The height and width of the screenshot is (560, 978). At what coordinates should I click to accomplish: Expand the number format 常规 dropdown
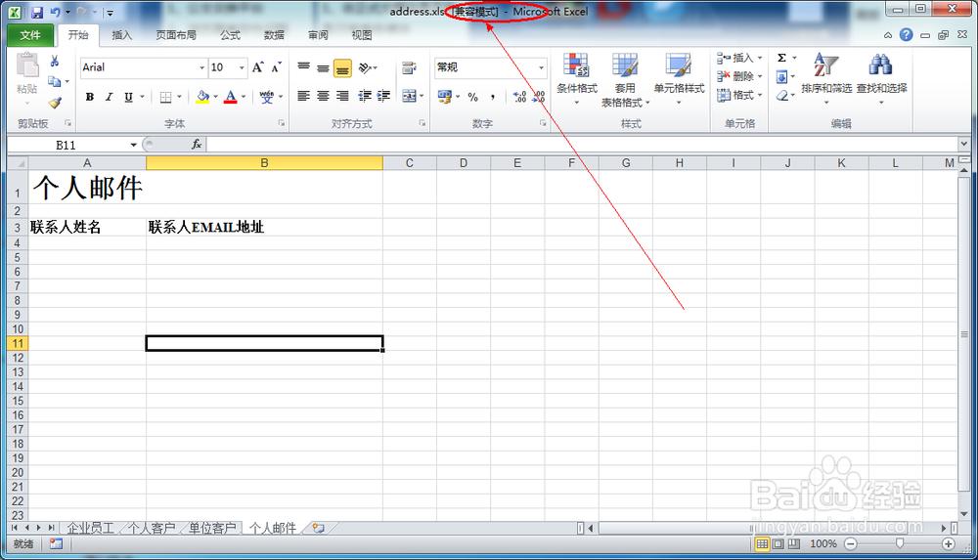click(541, 67)
